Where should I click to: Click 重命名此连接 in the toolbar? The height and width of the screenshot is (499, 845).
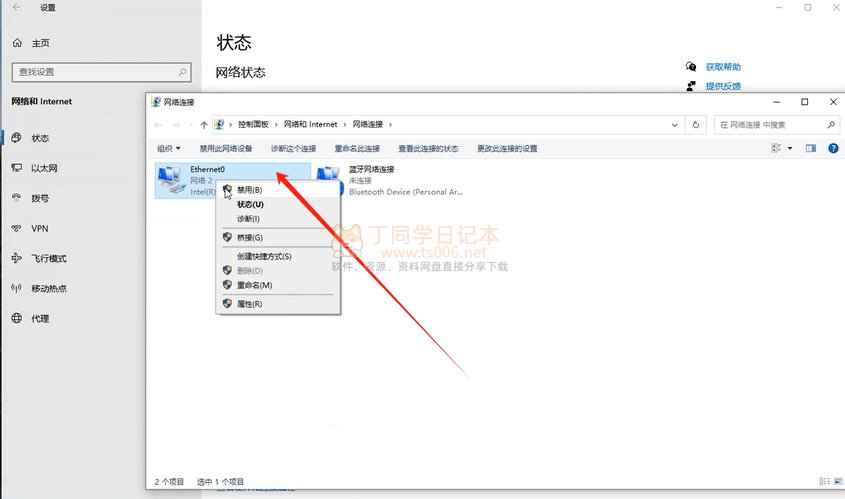point(357,149)
